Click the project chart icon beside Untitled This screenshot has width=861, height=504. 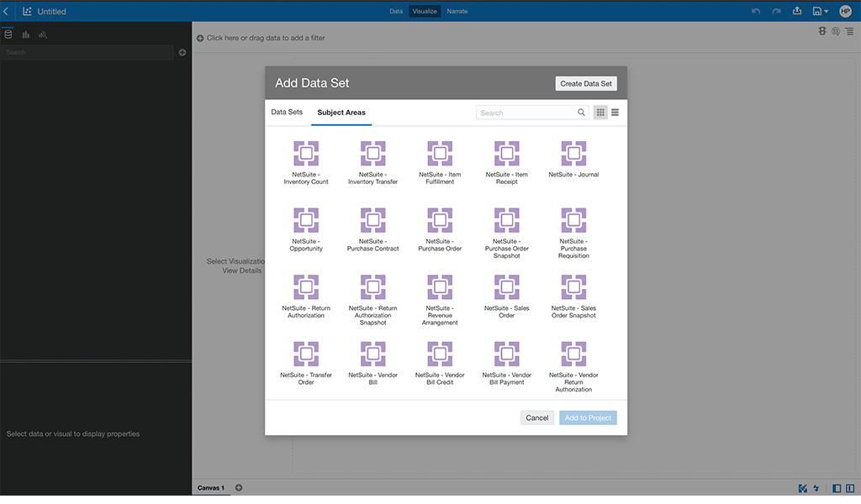(27, 11)
